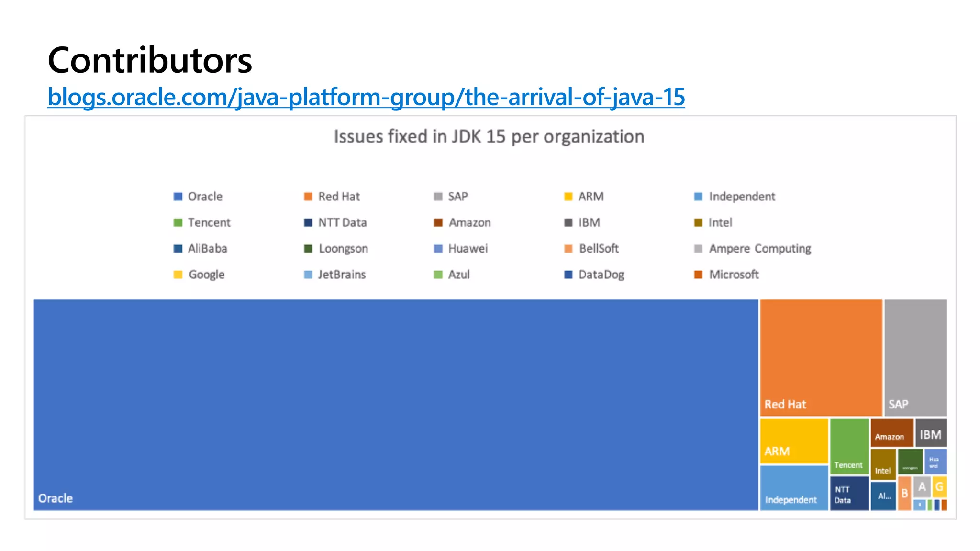Image resolution: width=980 pixels, height=551 pixels.
Task: Click the IBM legend color swatch
Action: pos(568,222)
